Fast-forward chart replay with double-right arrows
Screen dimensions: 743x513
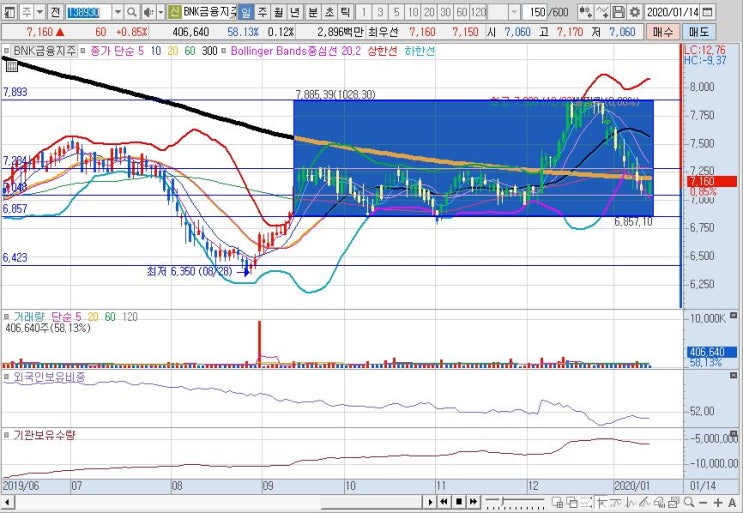[x=473, y=502]
